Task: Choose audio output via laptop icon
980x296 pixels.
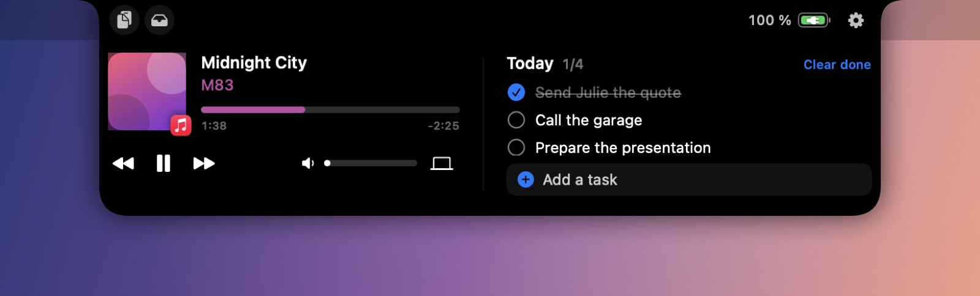Action: click(x=442, y=163)
